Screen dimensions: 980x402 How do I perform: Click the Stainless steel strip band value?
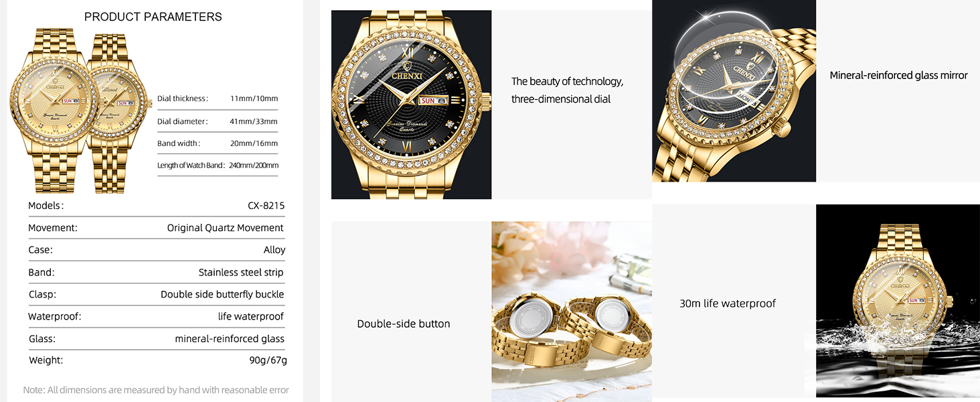pyautogui.click(x=241, y=272)
